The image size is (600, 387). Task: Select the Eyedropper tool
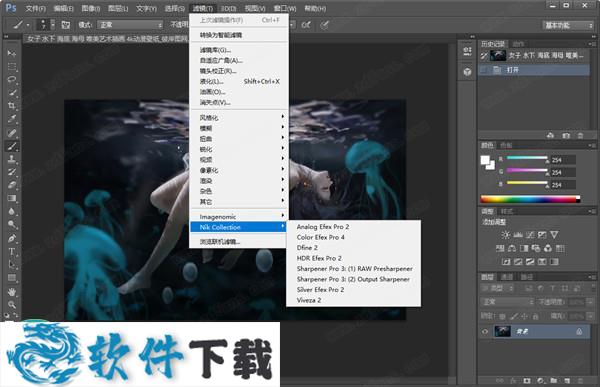click(x=11, y=119)
